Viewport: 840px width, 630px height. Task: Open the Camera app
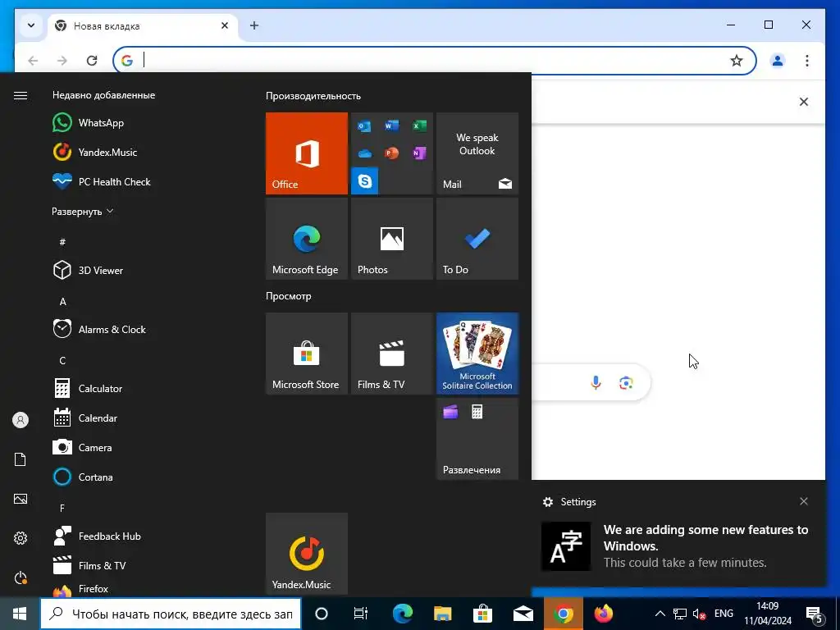pos(82,447)
